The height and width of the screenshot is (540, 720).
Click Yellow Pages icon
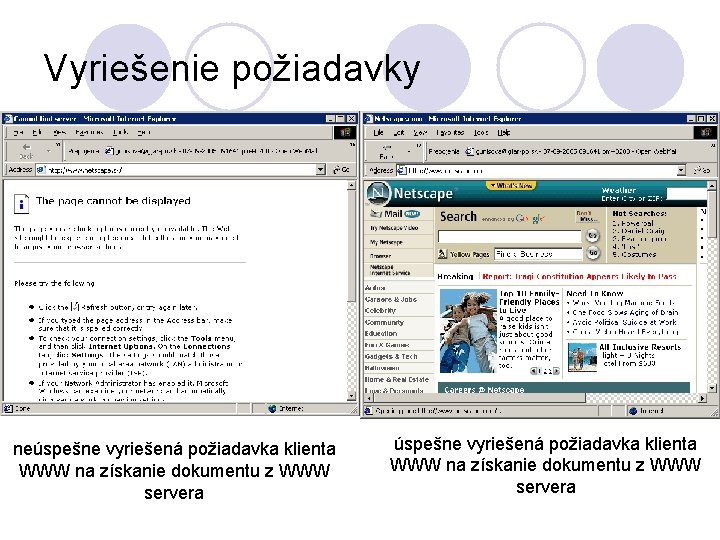(x=443, y=254)
